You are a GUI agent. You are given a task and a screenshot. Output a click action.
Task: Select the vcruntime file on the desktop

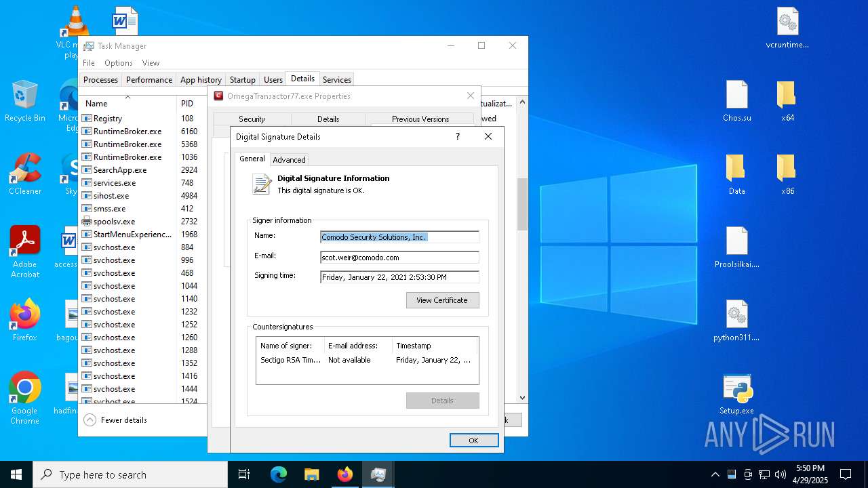coord(787,28)
